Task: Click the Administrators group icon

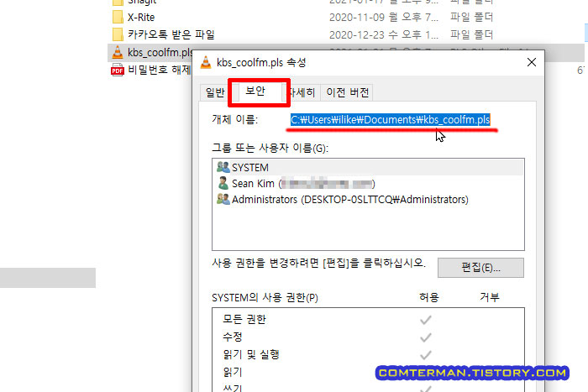Action: coord(223,199)
